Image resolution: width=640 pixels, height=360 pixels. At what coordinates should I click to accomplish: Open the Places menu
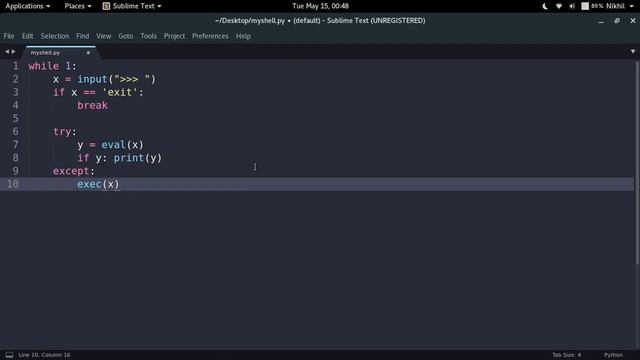[78, 6]
